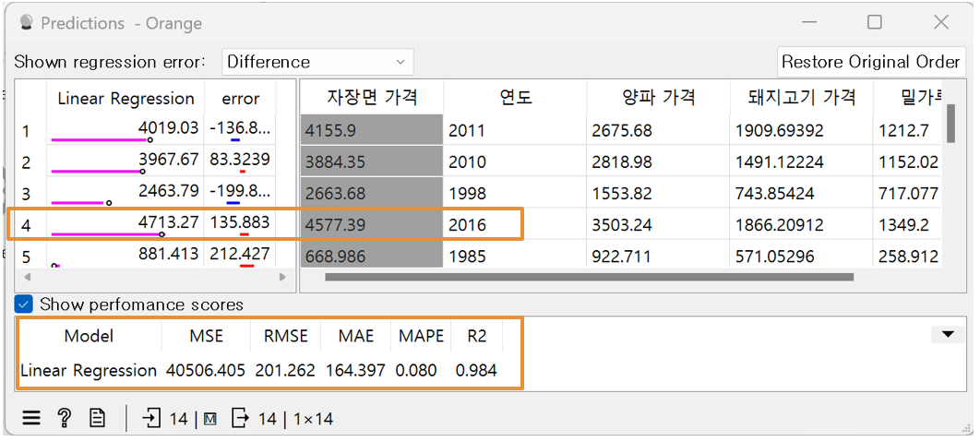Sort by 연도 column header
Viewport: 980px width, 442px height.
[x=515, y=98]
